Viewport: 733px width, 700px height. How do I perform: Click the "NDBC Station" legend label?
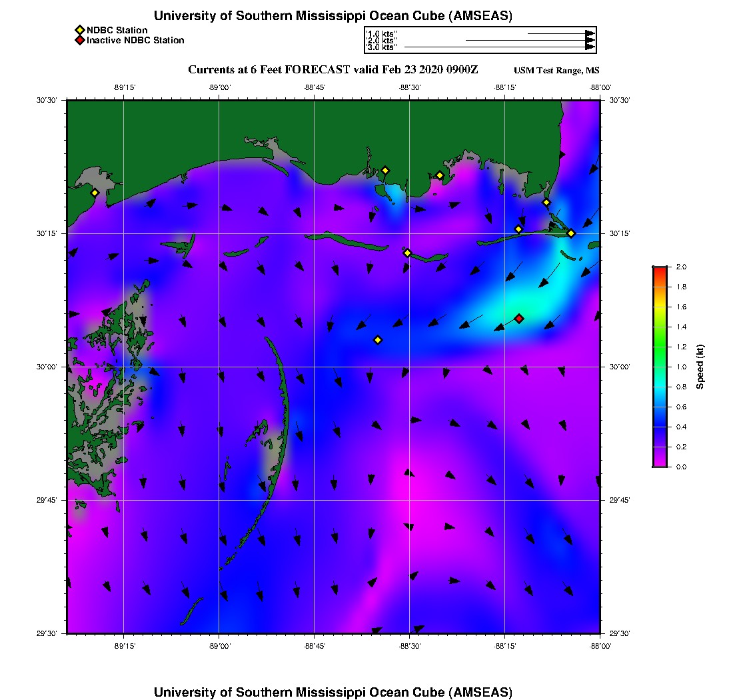(x=117, y=30)
